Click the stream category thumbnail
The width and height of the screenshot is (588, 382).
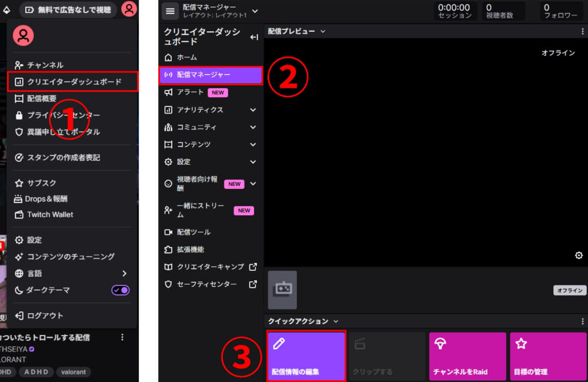282,290
